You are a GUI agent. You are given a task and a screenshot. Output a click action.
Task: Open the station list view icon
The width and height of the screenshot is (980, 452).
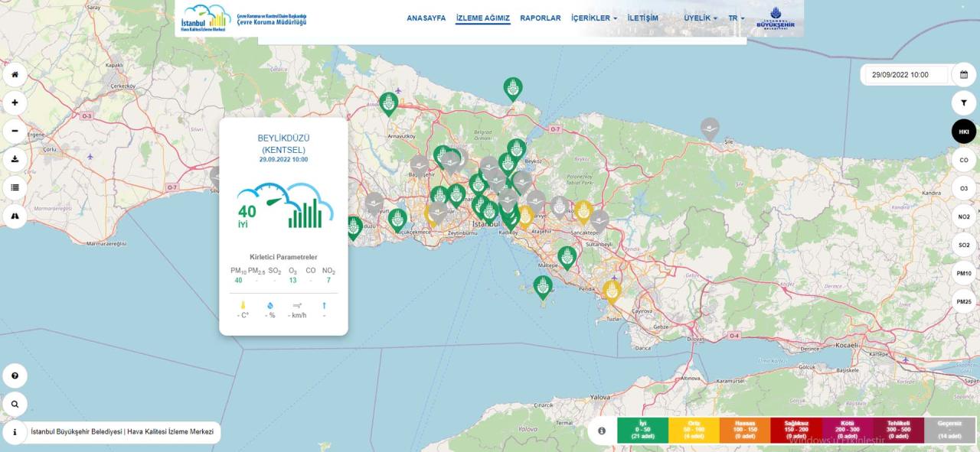coord(15,187)
